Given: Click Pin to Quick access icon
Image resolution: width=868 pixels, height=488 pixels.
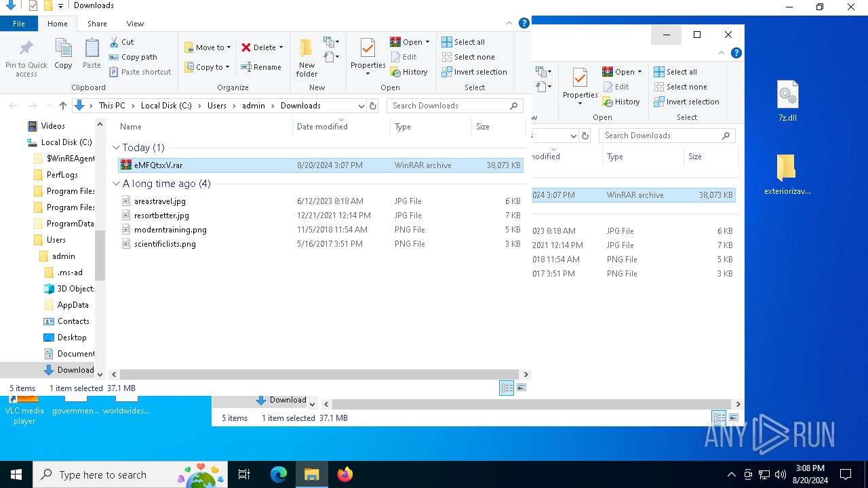Looking at the screenshot, I should (x=26, y=49).
